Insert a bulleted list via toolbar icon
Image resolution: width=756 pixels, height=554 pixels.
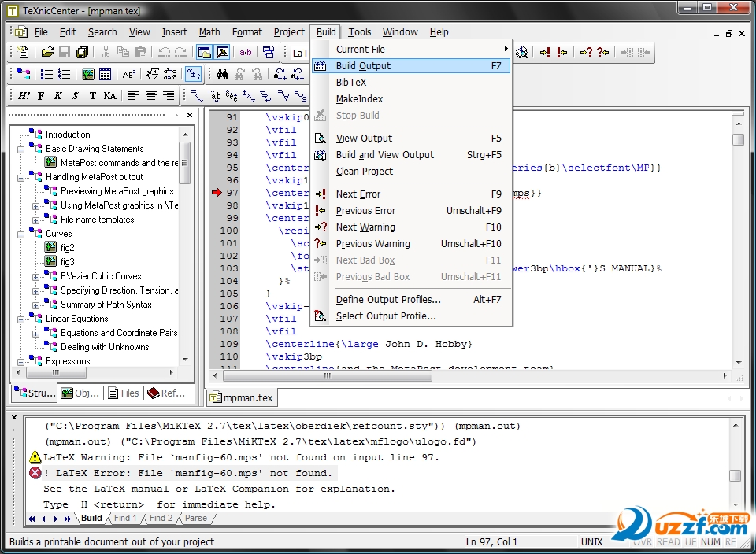(46, 75)
